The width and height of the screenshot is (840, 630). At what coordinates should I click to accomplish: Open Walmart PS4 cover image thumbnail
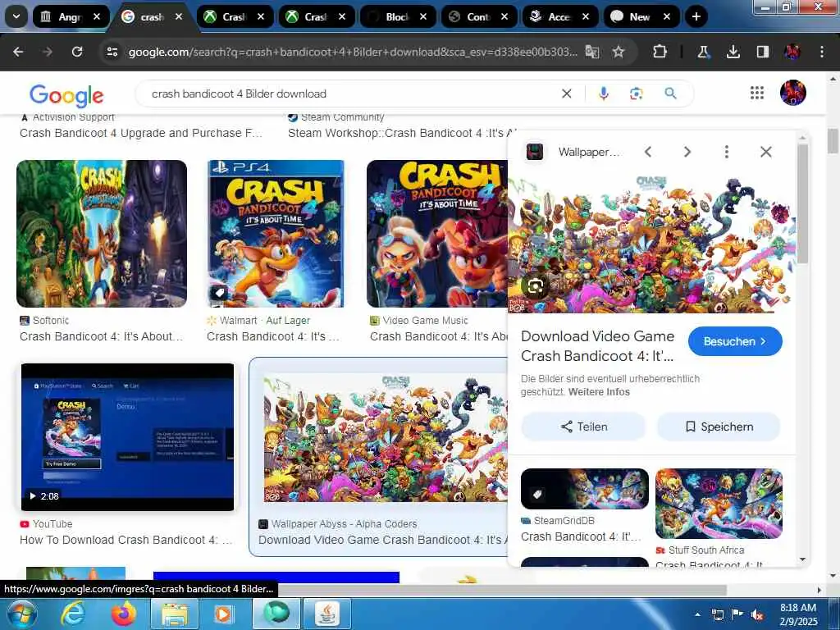(x=276, y=234)
